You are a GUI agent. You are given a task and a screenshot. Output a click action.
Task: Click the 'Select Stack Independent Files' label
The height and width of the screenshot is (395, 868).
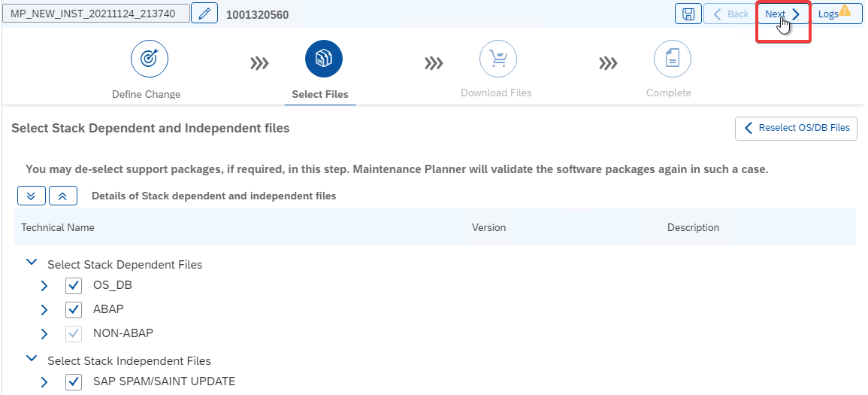(129, 361)
